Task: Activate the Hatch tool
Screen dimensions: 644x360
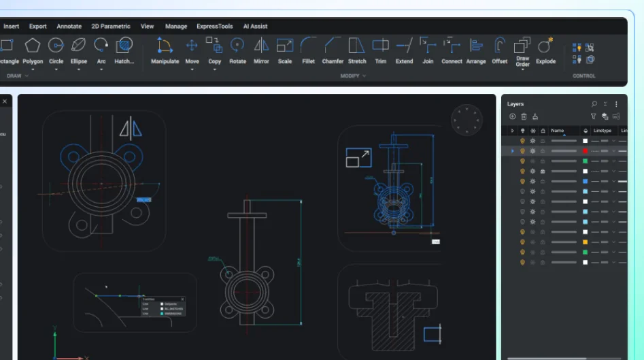Action: [x=124, y=46]
